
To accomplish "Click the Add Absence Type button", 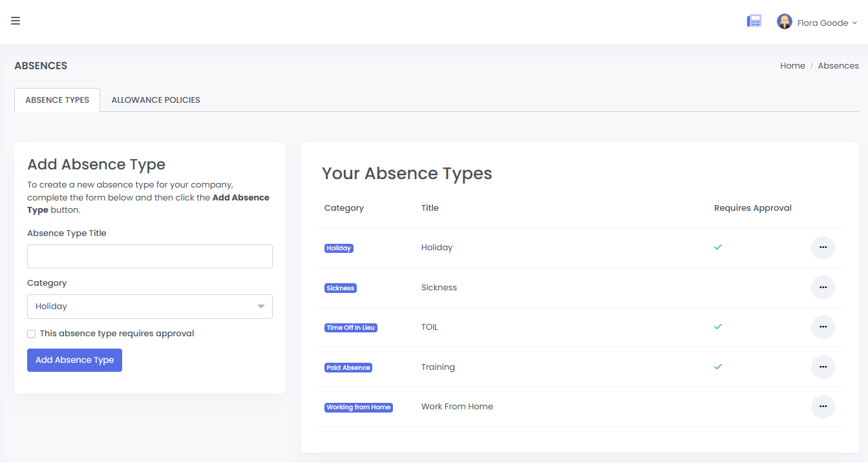I will coord(74,360).
